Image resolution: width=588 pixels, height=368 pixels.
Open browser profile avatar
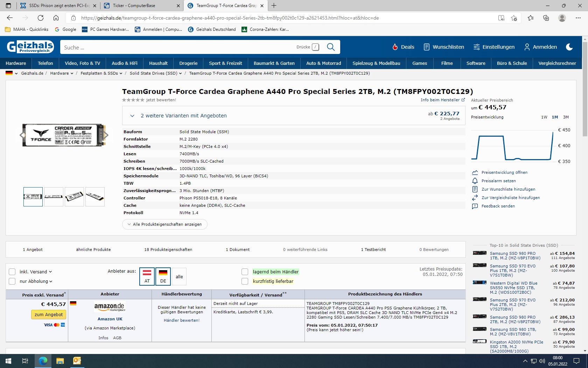click(562, 18)
